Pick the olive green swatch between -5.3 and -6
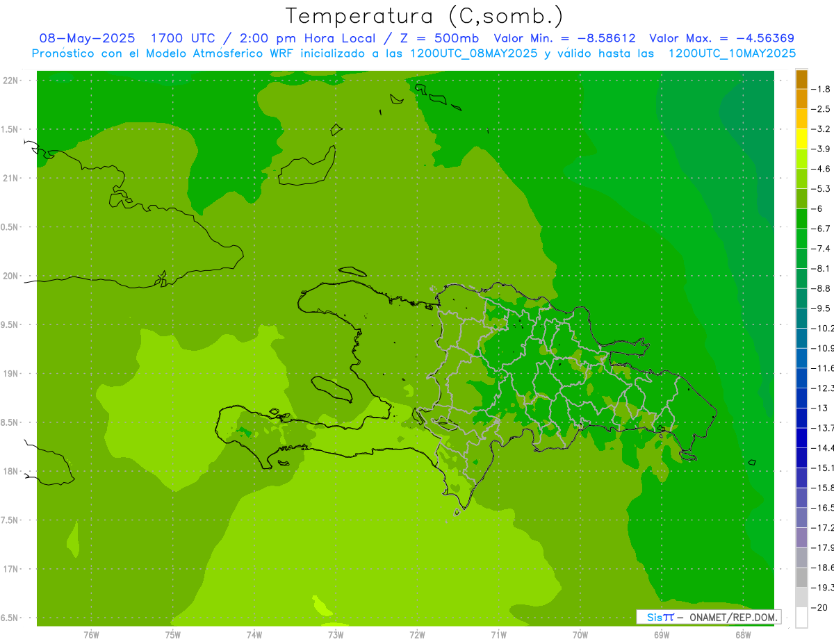Screen dimensions: 834x644 (x=801, y=199)
